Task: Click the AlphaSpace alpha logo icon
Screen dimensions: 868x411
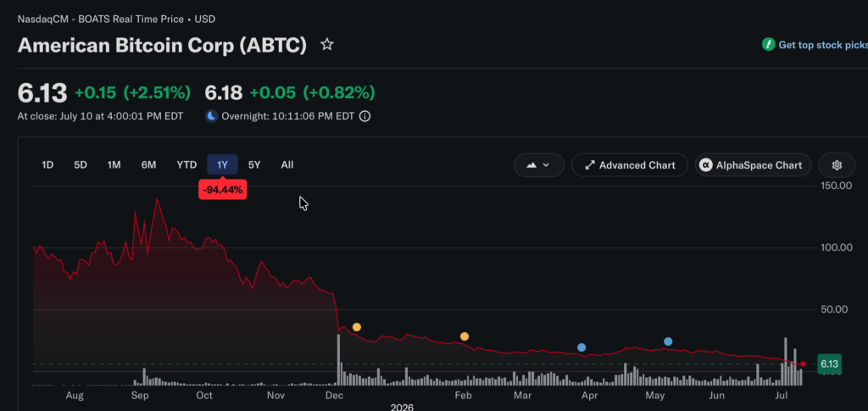Action: pos(706,165)
